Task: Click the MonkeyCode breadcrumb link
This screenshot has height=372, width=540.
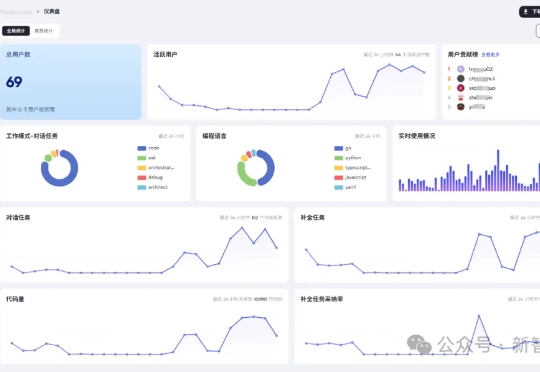Action: (x=16, y=12)
